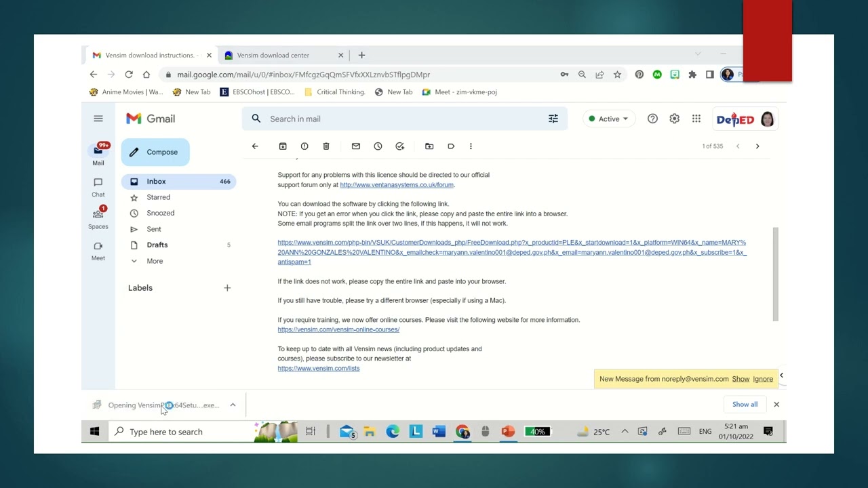Open Spaces in the left rail
This screenshot has height=488, width=868.
(x=98, y=219)
